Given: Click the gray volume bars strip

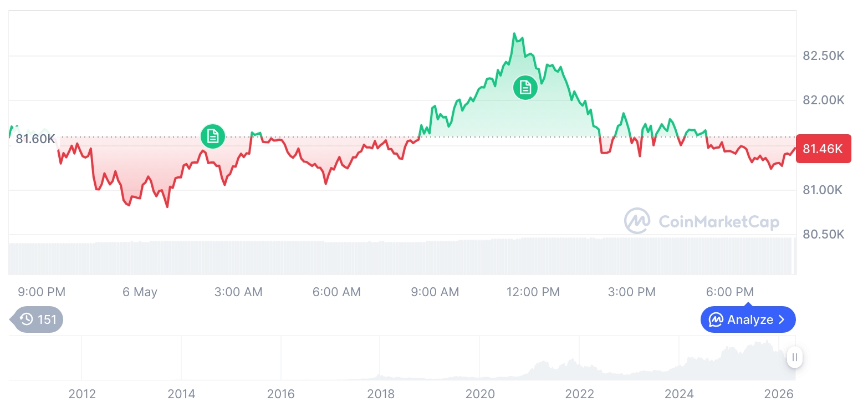Looking at the screenshot, I should 402,256.
